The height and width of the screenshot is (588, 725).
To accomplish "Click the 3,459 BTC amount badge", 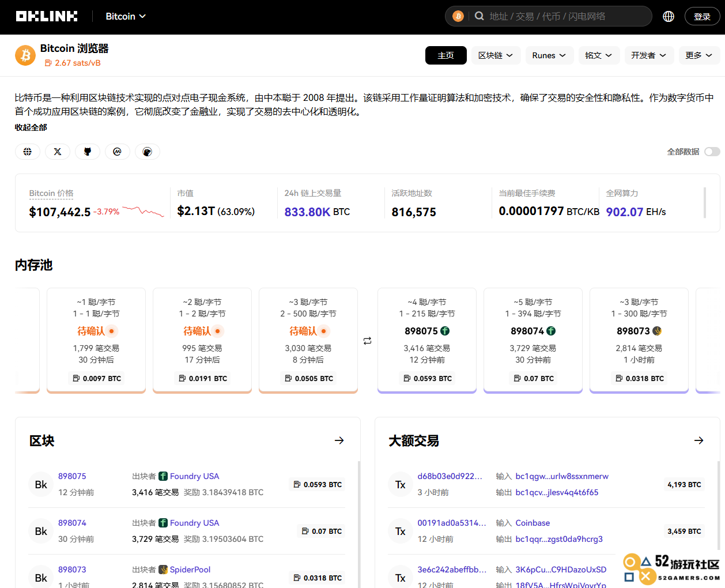I will tap(685, 531).
